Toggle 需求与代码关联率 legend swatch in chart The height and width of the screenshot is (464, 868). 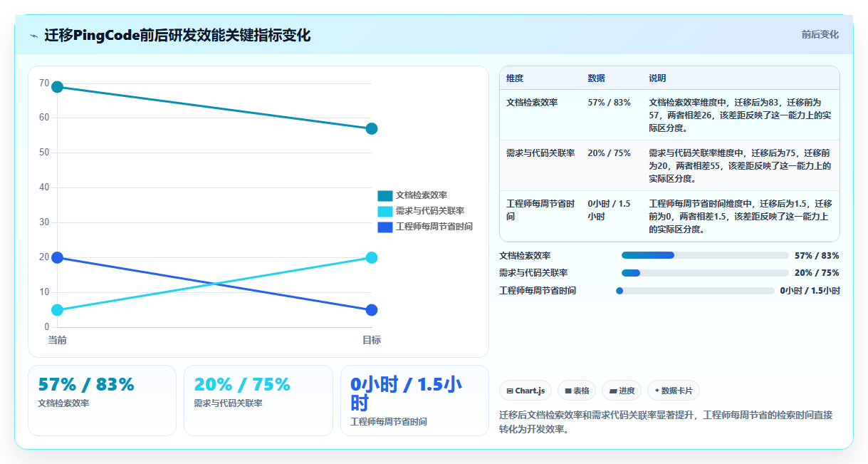[x=385, y=211]
